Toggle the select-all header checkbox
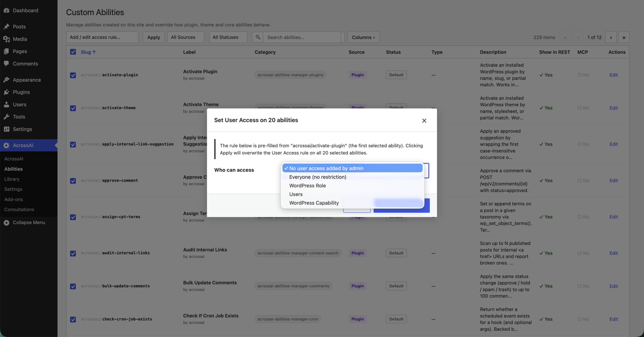This screenshot has width=644, height=337. (73, 52)
